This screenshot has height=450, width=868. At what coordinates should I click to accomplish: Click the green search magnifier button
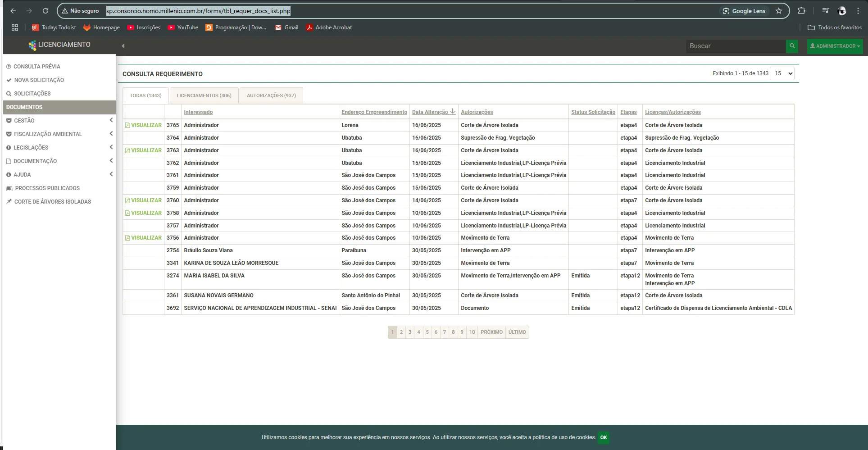click(792, 46)
